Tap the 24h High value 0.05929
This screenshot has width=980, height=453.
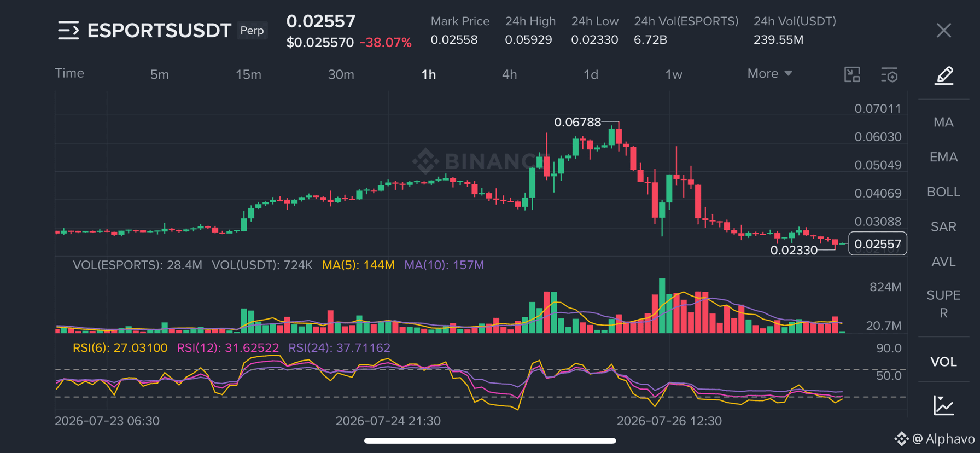click(x=528, y=40)
